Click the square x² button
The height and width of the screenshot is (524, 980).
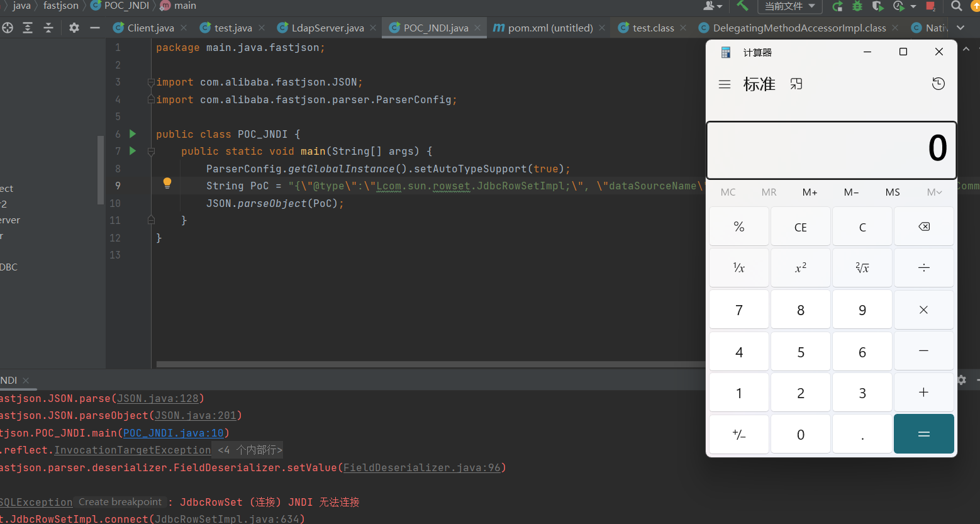[x=801, y=268]
